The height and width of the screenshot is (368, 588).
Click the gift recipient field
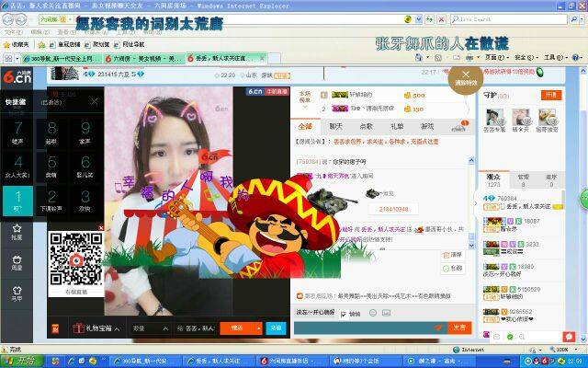196,328
